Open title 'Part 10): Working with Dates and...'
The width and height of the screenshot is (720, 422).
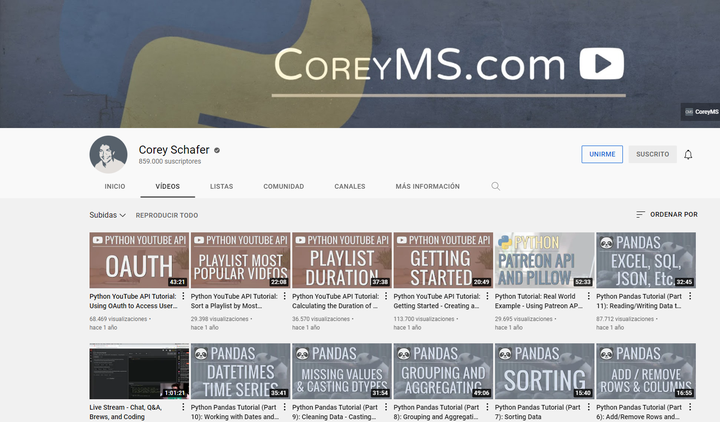pyautogui.click(x=235, y=412)
